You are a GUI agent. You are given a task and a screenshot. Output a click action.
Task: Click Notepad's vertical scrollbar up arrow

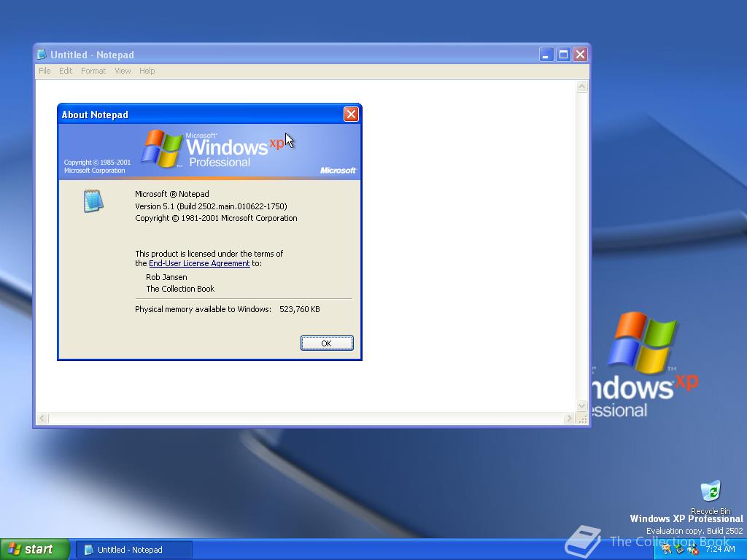tap(581, 87)
